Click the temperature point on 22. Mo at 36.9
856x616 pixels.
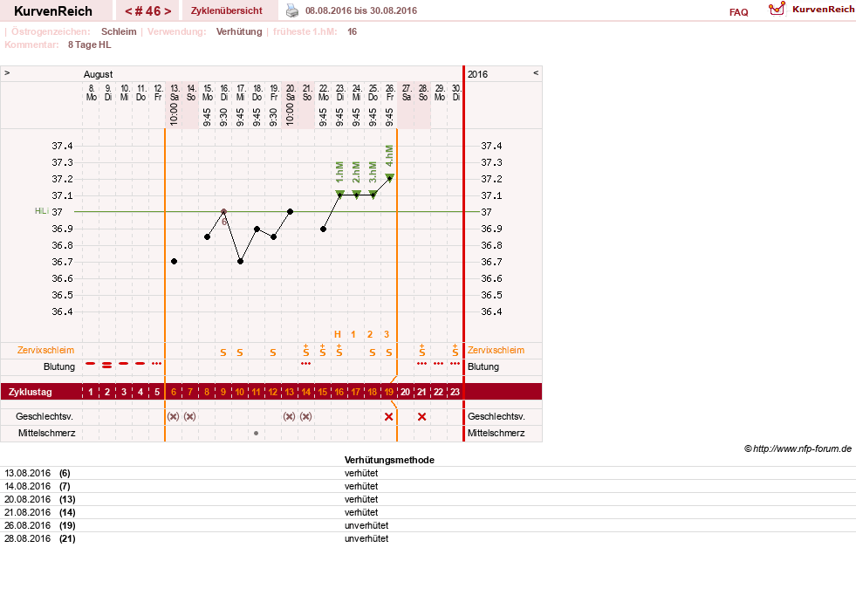click(323, 229)
